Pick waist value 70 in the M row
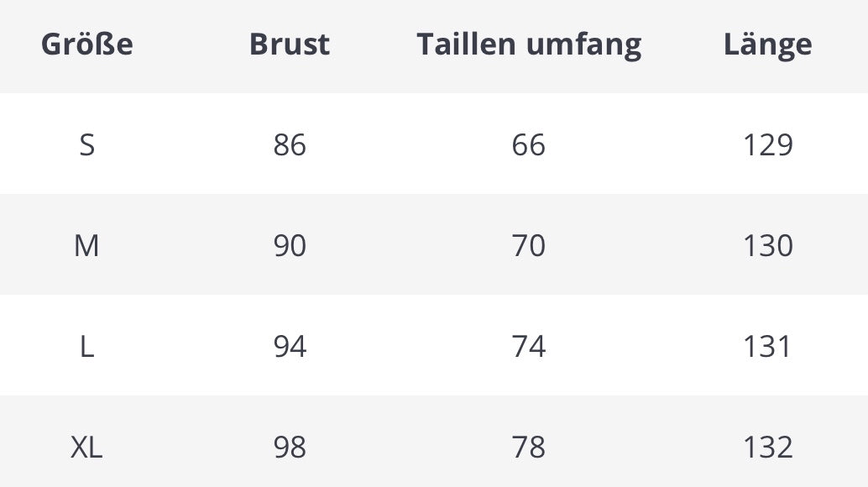Screen dimensions: 868x487 (x=529, y=246)
